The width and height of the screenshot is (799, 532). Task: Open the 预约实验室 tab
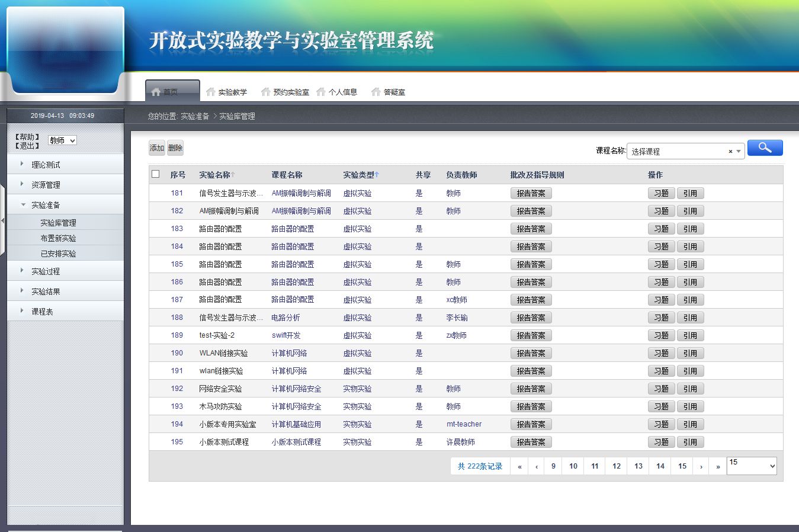pos(285,92)
